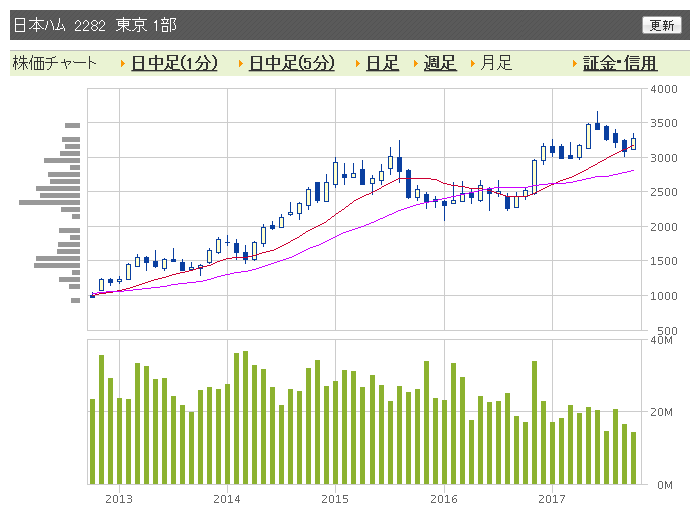
Task: Switch to the 日足 daily chart
Action: pos(382,63)
